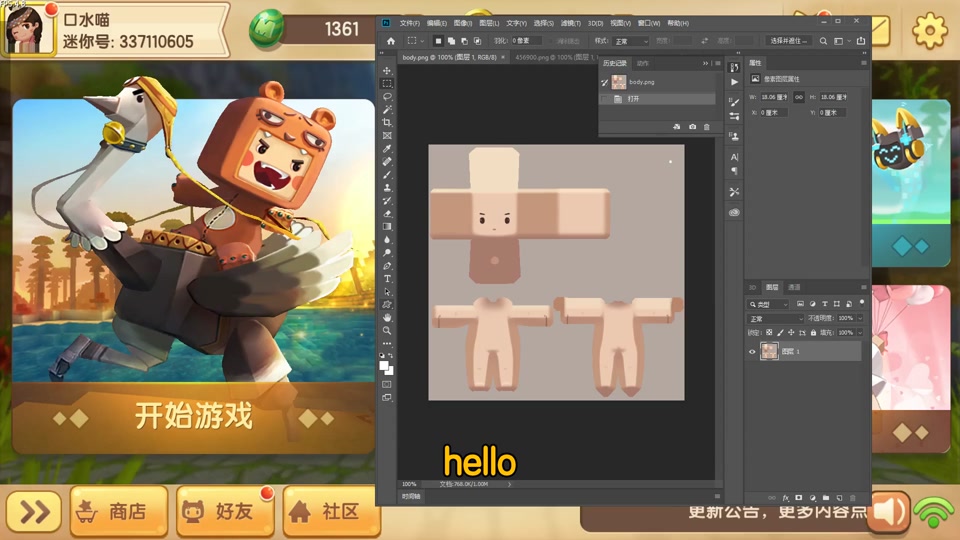Create a new layer in the Layers panel

point(839,497)
